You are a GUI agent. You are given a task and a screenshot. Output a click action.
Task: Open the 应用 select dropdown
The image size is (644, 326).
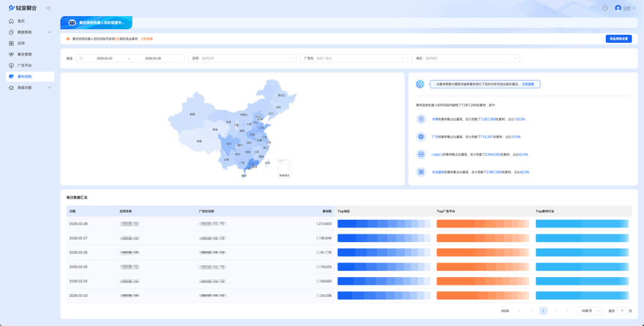[242, 59]
